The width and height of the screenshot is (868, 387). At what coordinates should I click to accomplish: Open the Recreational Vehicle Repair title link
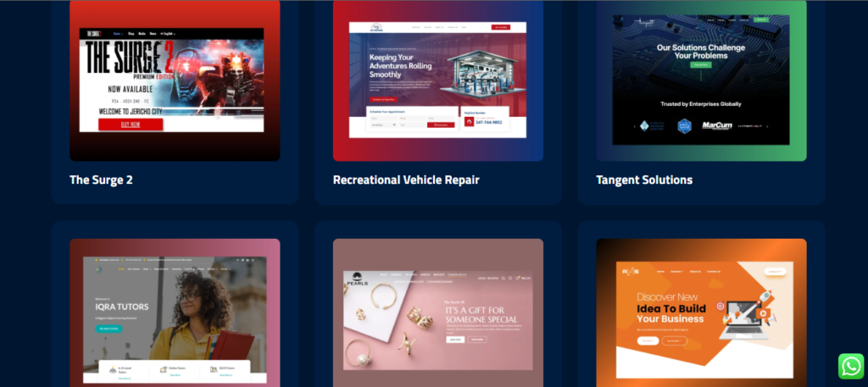pos(406,180)
